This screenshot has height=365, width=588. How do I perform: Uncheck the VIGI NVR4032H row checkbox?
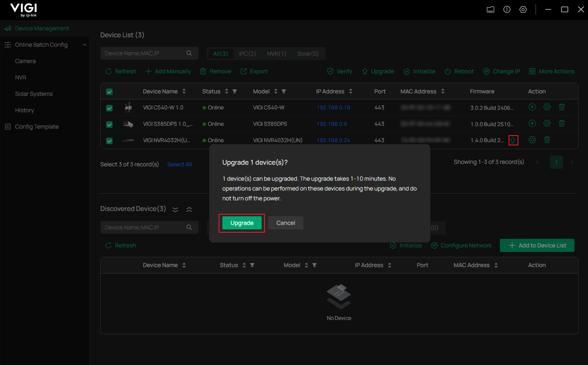point(109,141)
